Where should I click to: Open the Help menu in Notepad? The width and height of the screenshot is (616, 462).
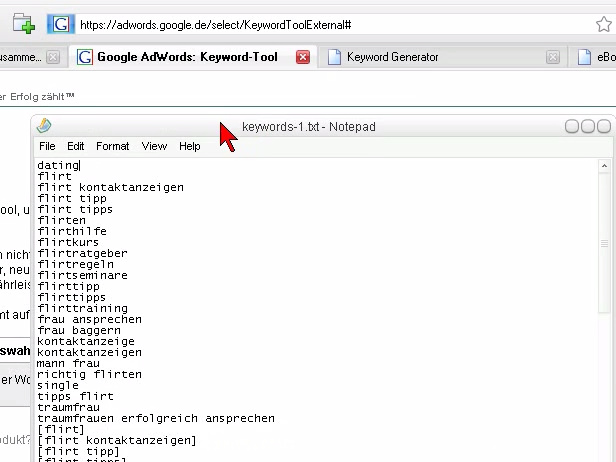pos(190,146)
